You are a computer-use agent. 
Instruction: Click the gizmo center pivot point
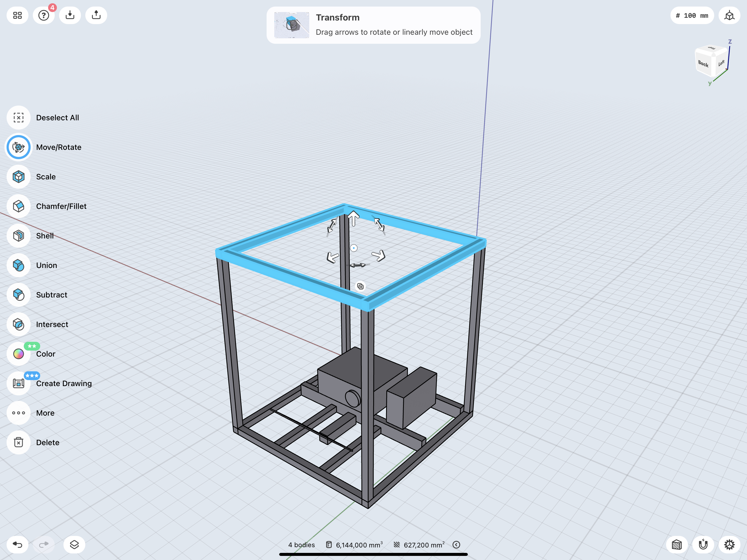click(354, 248)
